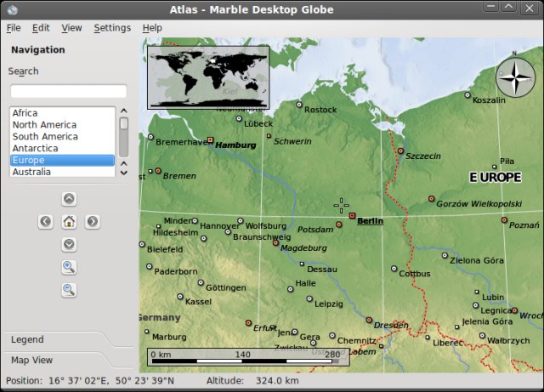The image size is (544, 392).
Task: Click the Gorzów Wielkopolski city marker
Action: pyautogui.click(x=431, y=199)
